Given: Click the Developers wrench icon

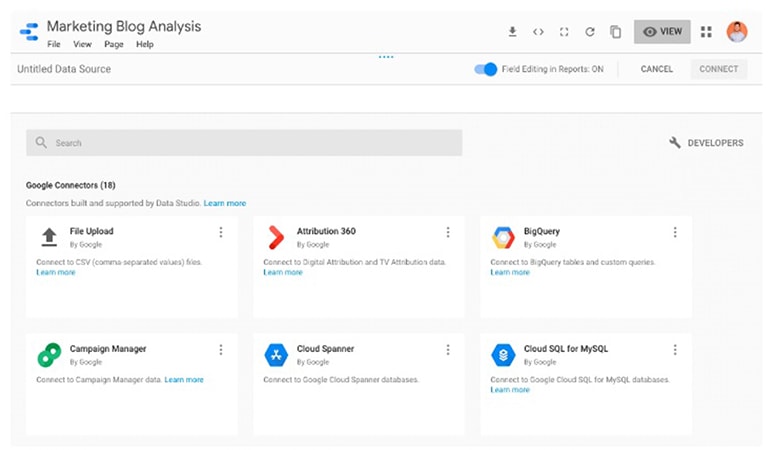Looking at the screenshot, I should (674, 142).
